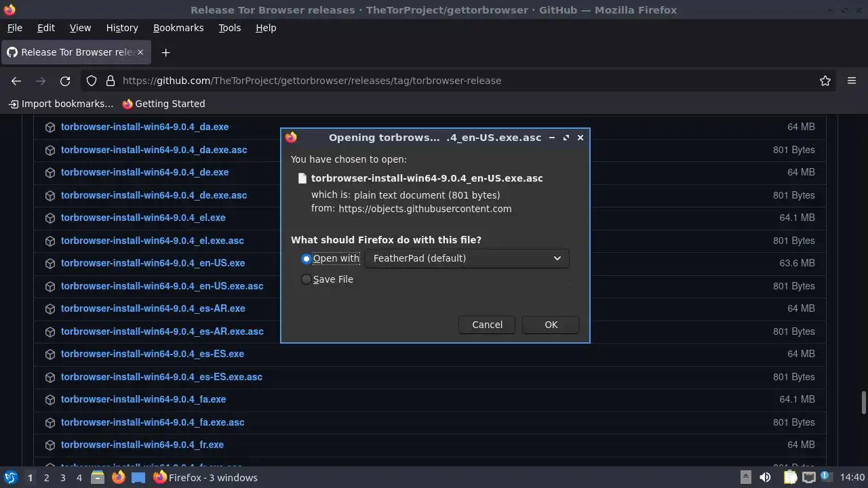Click the page's vertical scrollbar thumb
Viewport: 868px width, 488px height.
863,402
